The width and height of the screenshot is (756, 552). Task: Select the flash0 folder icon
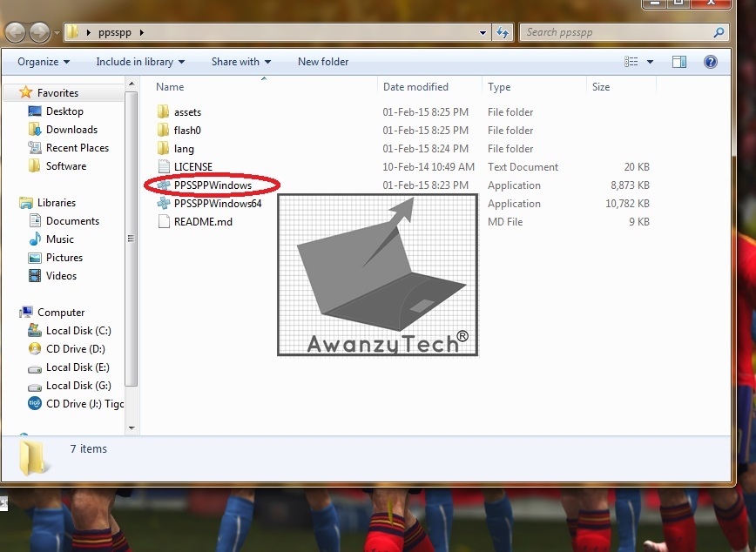coord(164,131)
